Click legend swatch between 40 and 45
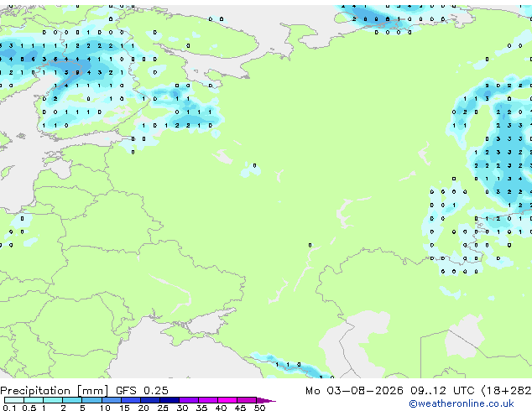Screen dimensions: 532x411 227,400
